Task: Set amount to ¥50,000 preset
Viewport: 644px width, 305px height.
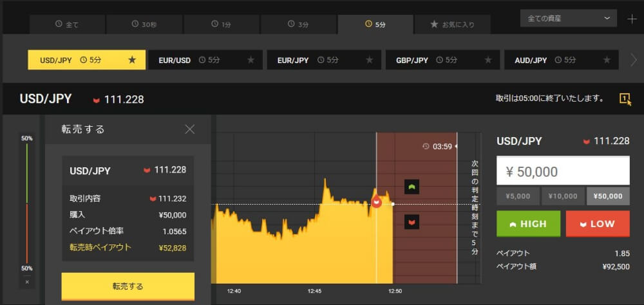Action: 609,196
